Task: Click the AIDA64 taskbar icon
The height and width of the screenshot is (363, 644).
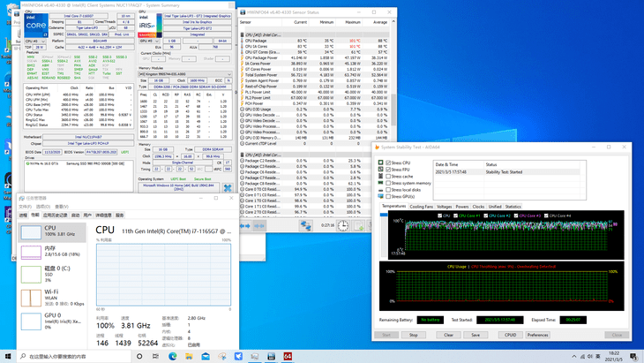Action: tap(288, 356)
